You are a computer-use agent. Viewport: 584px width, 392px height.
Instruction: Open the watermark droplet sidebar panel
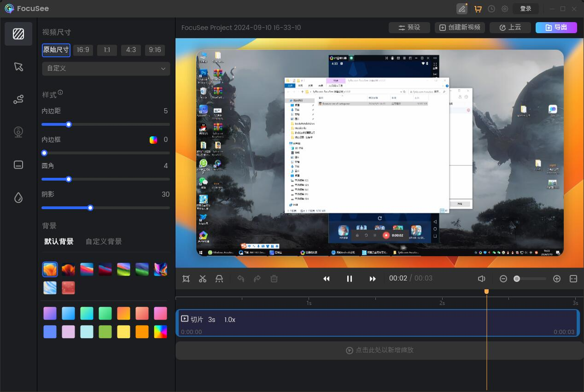pyautogui.click(x=18, y=198)
